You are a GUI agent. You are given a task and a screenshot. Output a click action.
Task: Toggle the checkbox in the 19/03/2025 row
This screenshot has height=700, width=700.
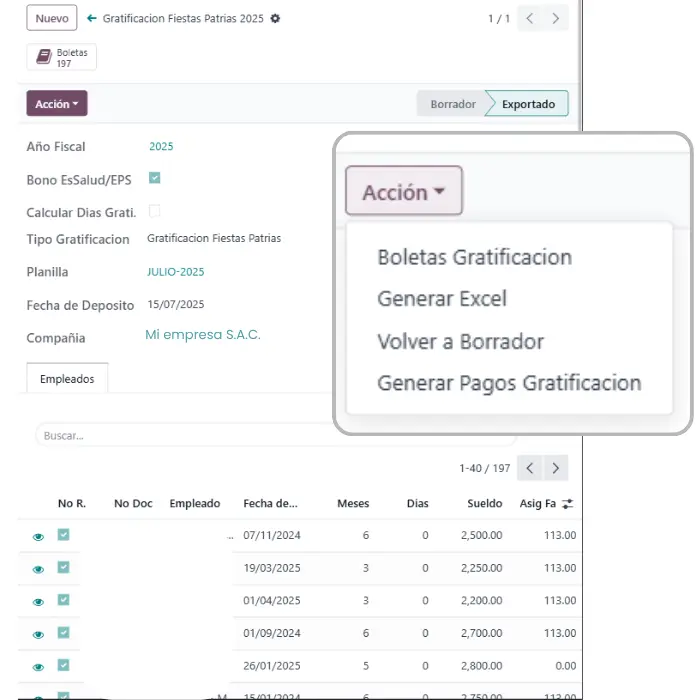point(63,568)
